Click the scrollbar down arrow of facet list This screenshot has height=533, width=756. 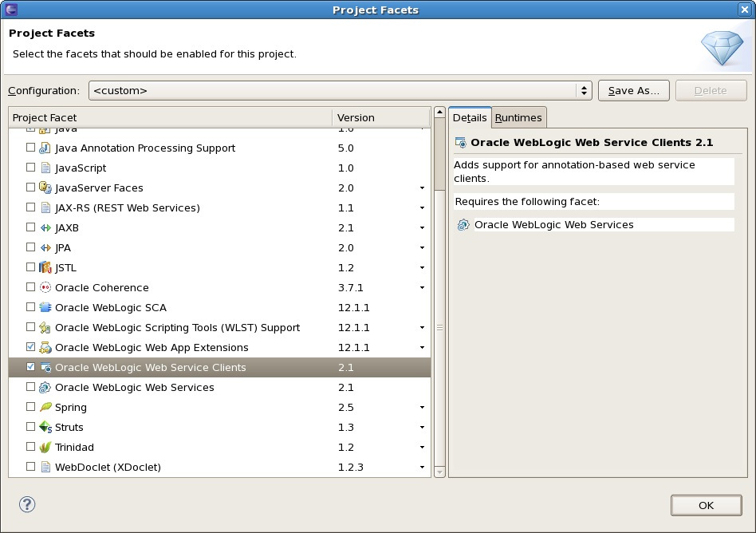pyautogui.click(x=439, y=472)
